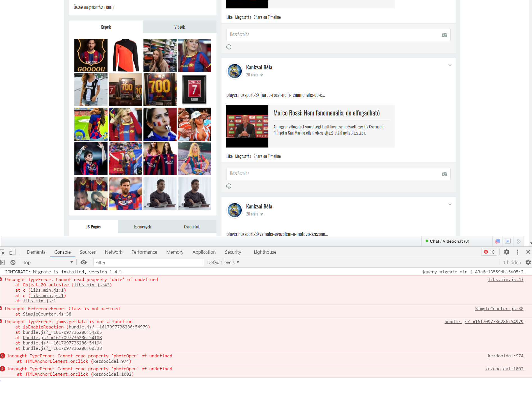Screen dimensions: 532x397
Task: Show the console sidebar
Action: coord(3,262)
